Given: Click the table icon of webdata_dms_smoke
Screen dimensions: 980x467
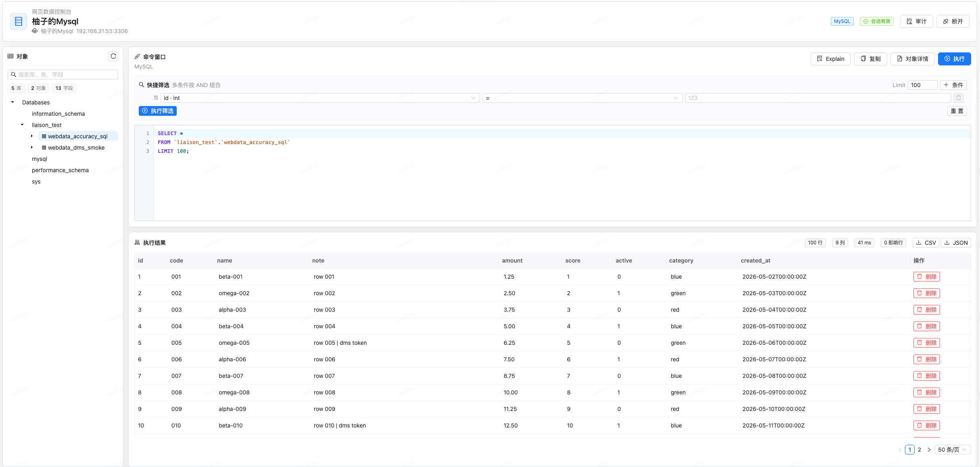Looking at the screenshot, I should coord(44,148).
